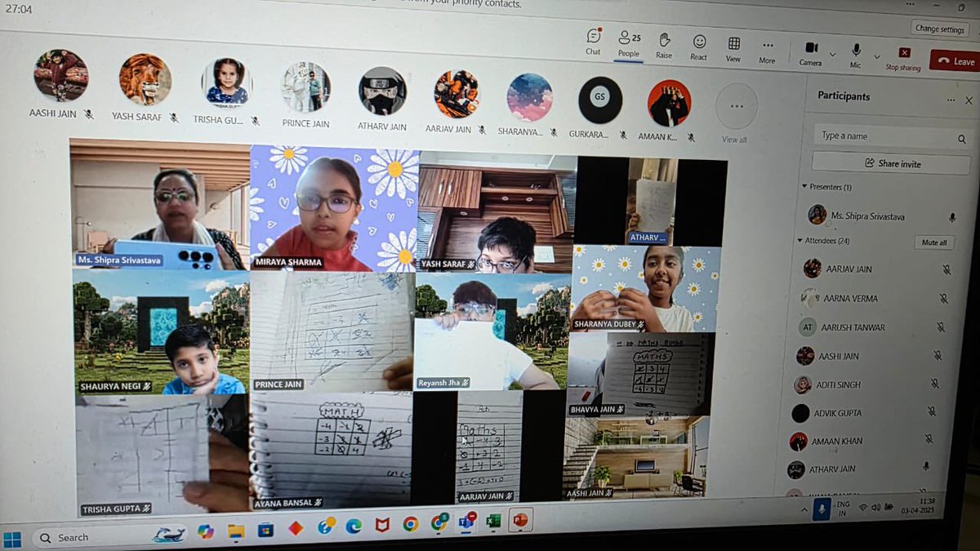Click AMAAN K... avatar in top strip
This screenshot has height=551, width=980.
tap(670, 103)
